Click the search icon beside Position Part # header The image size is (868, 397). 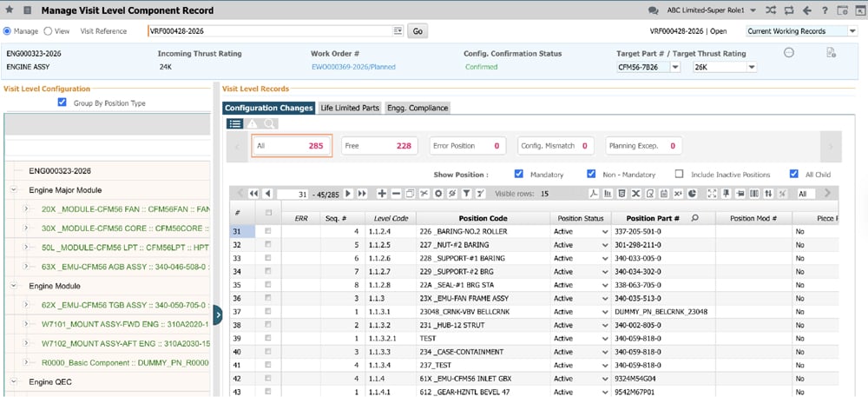click(694, 218)
